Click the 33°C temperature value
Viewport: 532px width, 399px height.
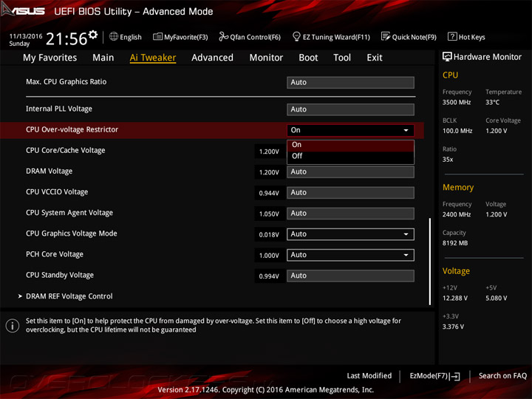point(492,102)
